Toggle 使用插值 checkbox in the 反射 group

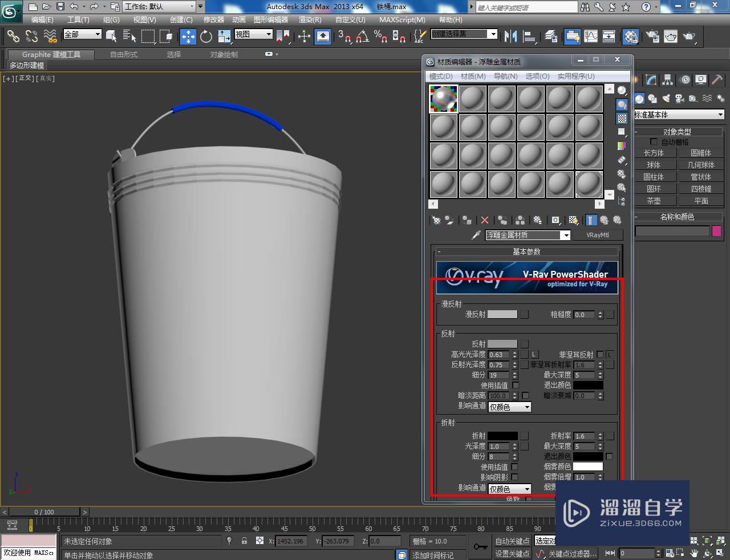pos(516,385)
